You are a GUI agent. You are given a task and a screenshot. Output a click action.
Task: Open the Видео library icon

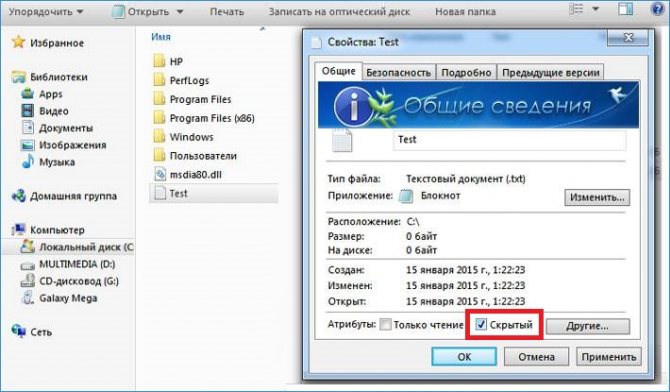[x=28, y=111]
